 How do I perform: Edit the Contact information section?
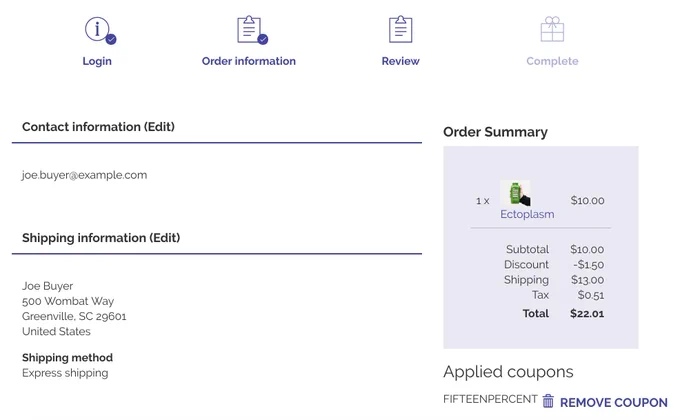(159, 127)
